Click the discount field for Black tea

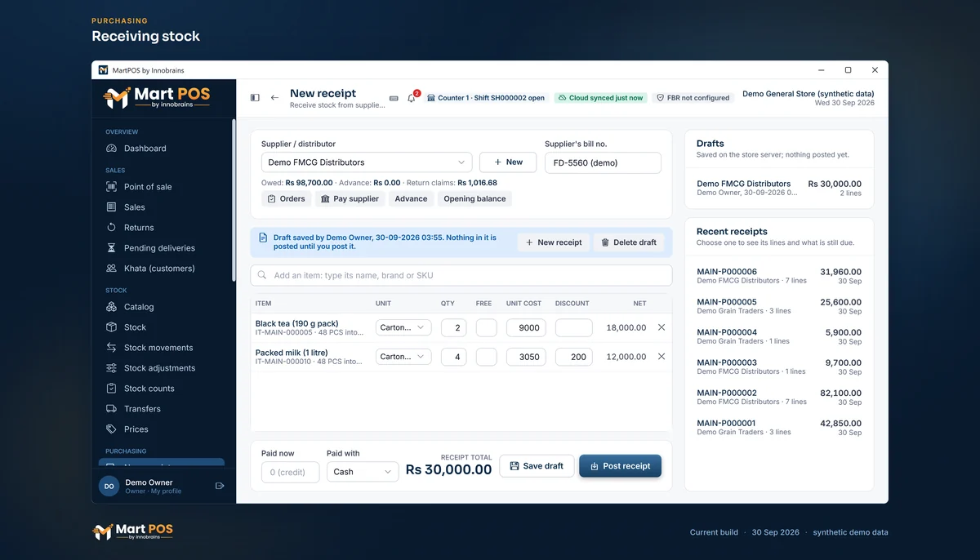pos(574,327)
